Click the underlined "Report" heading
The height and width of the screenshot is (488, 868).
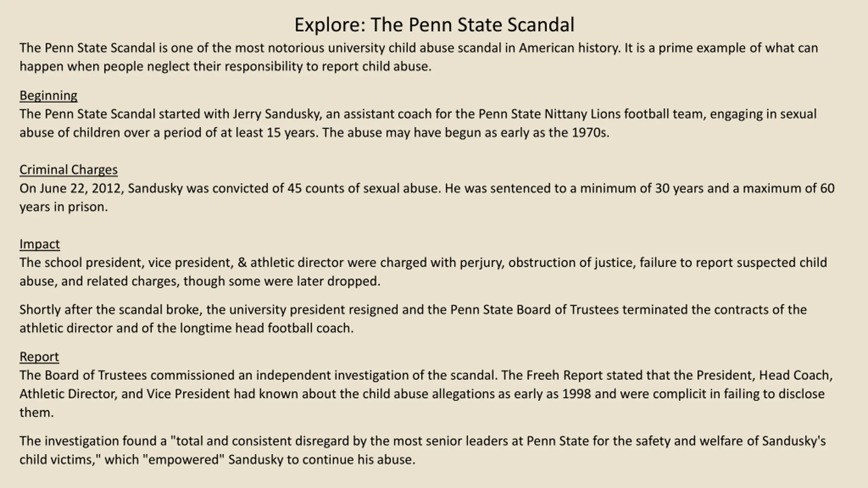pyautogui.click(x=39, y=357)
